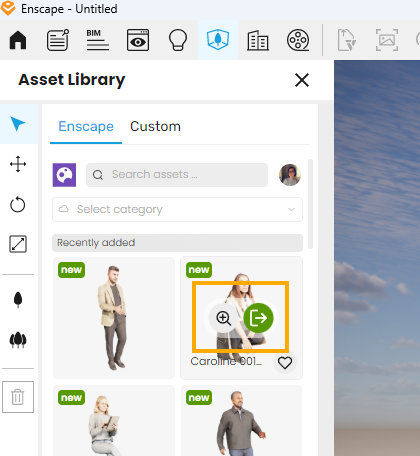The height and width of the screenshot is (456, 420).
Task: Choose the single tree placement tool
Action: (x=18, y=300)
